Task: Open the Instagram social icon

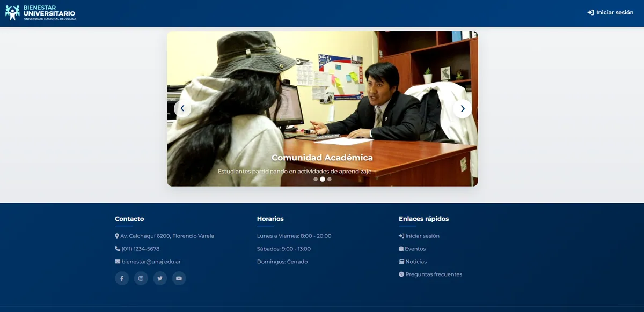Action: click(x=141, y=278)
